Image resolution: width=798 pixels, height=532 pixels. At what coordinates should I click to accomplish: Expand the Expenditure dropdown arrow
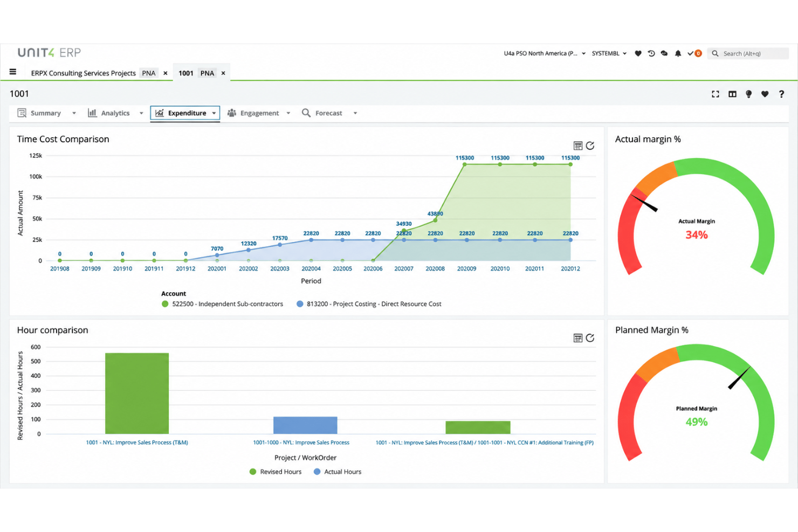(x=214, y=113)
